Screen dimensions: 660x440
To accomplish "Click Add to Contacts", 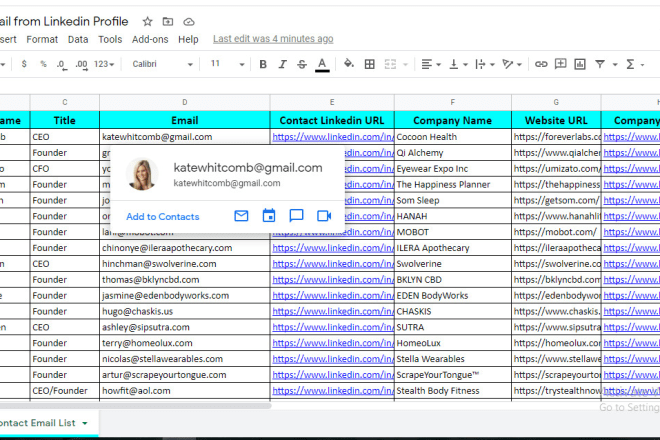I will click(162, 216).
